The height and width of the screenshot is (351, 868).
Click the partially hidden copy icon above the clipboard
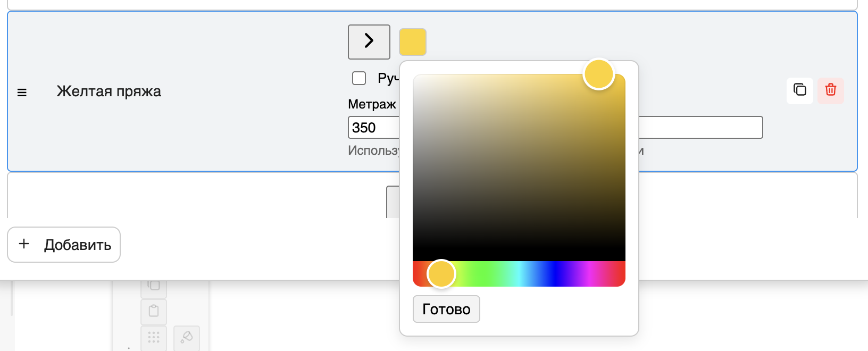[x=154, y=286]
